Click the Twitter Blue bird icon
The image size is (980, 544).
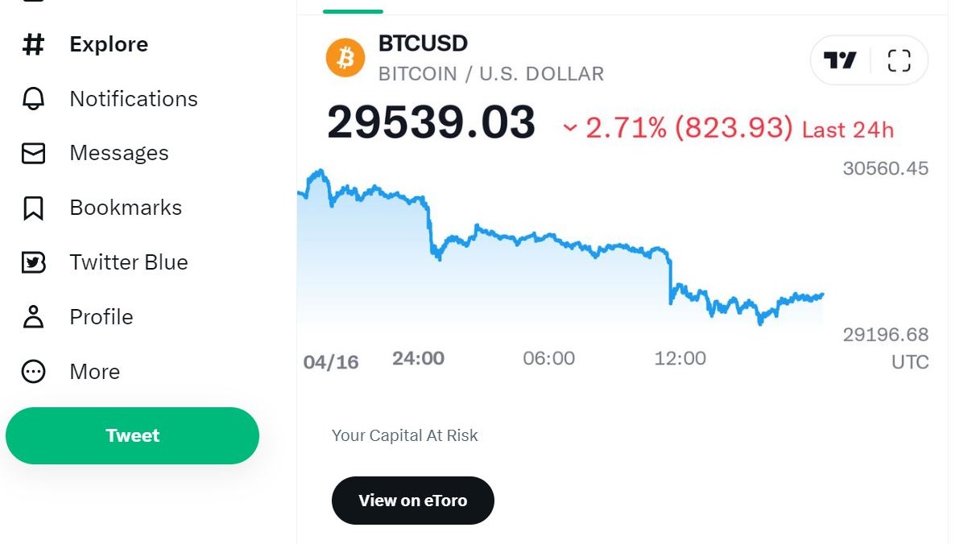pyautogui.click(x=33, y=262)
